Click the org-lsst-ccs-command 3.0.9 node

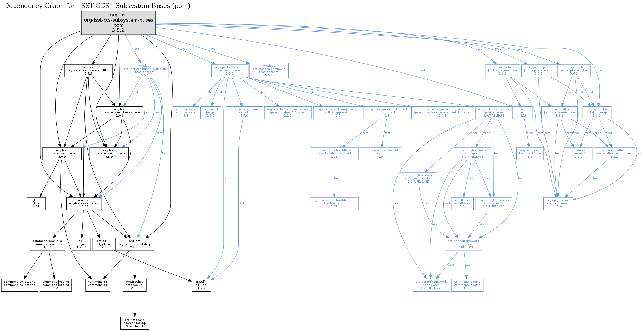(62, 153)
